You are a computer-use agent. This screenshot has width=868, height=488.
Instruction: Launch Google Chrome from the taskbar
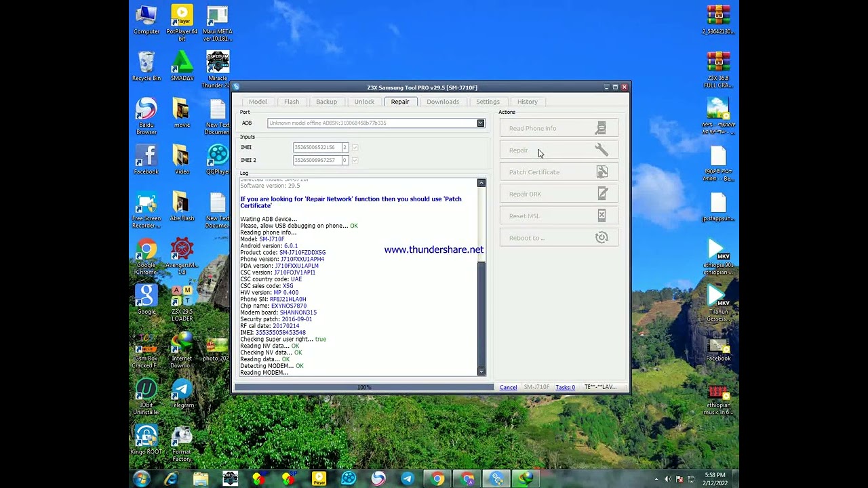(x=437, y=479)
